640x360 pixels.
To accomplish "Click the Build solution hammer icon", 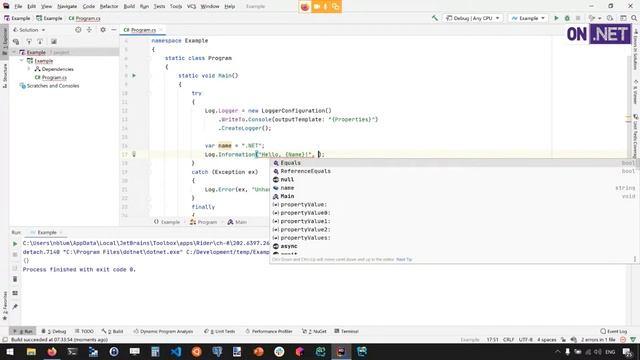I will 435,18.
